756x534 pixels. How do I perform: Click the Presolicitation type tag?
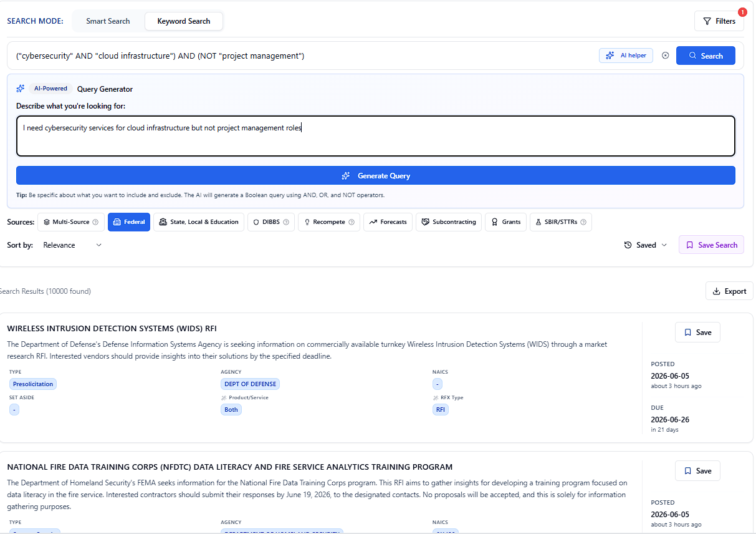(33, 384)
